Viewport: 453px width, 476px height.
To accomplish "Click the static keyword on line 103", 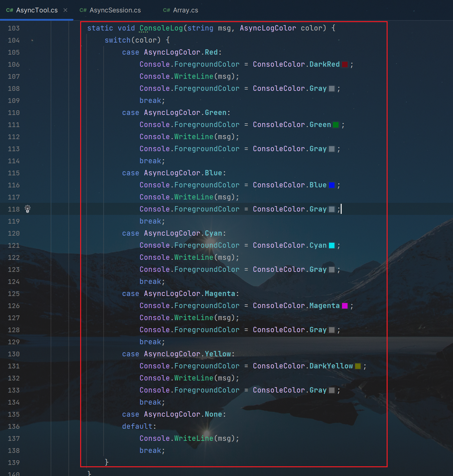I will point(100,28).
